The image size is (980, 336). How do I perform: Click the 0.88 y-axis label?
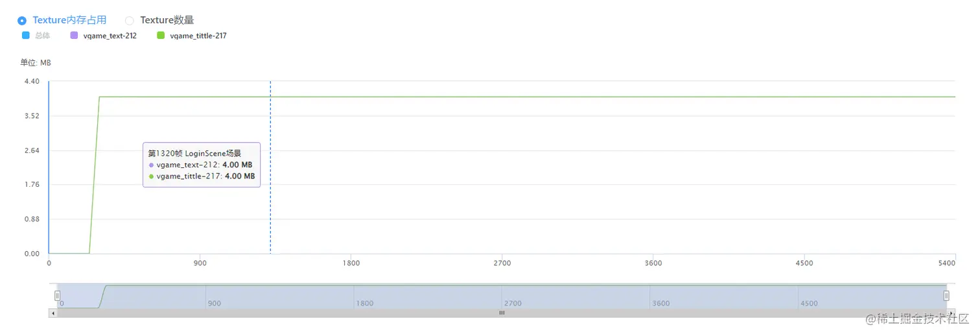coord(32,219)
